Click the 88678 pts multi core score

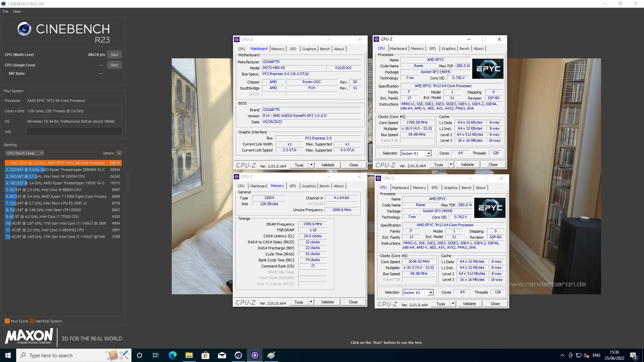[x=97, y=55]
